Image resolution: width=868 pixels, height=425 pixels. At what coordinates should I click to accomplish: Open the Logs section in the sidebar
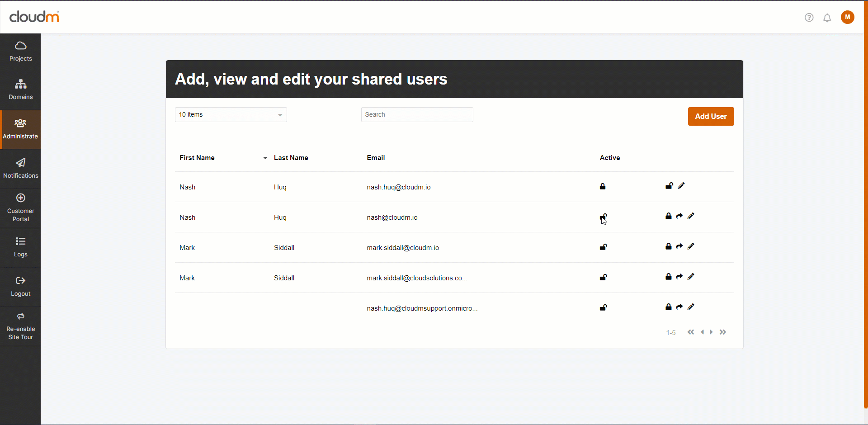click(x=20, y=247)
